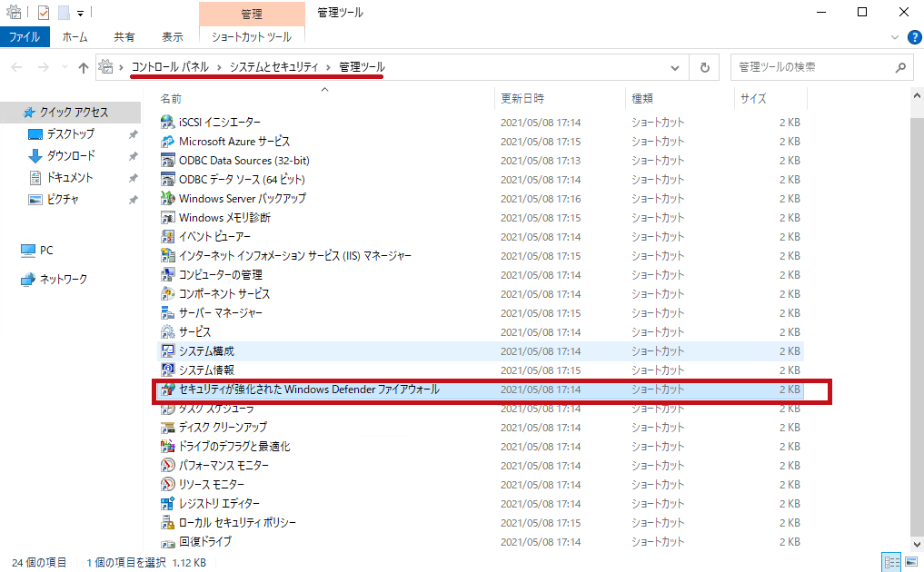Switch to the 共有 ribbon tab
Image resolution: width=924 pixels, height=572 pixels.
(124, 37)
